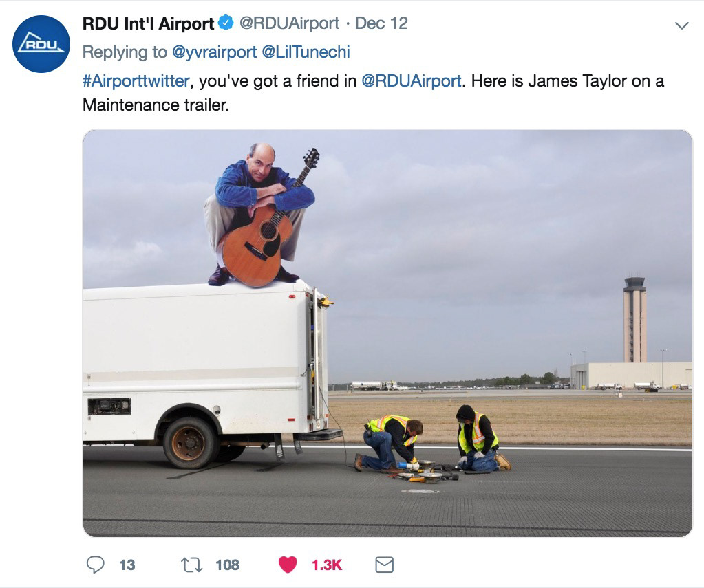
Task: Visit the @LilTunechi profile mention
Action: [x=306, y=52]
